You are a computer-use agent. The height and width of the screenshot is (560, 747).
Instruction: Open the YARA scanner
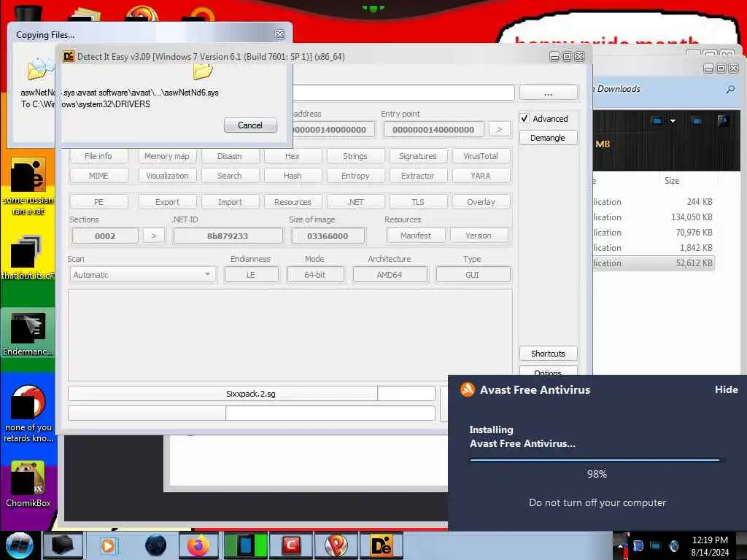pos(480,176)
